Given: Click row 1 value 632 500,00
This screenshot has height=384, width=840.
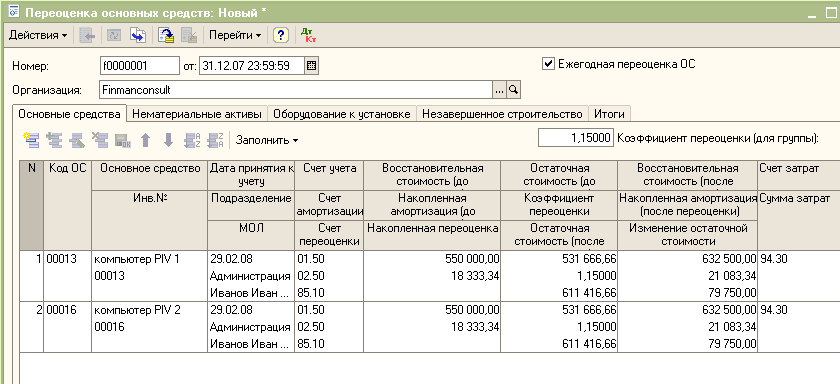Looking at the screenshot, I should click(687, 260).
